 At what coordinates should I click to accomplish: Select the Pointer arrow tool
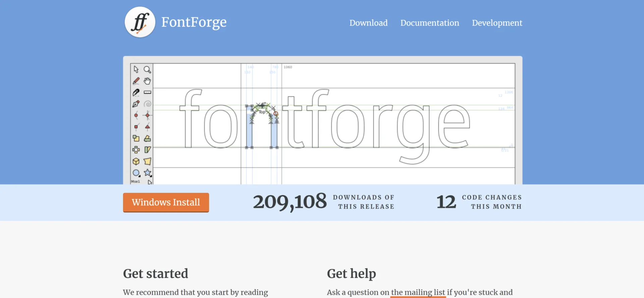pyautogui.click(x=136, y=69)
